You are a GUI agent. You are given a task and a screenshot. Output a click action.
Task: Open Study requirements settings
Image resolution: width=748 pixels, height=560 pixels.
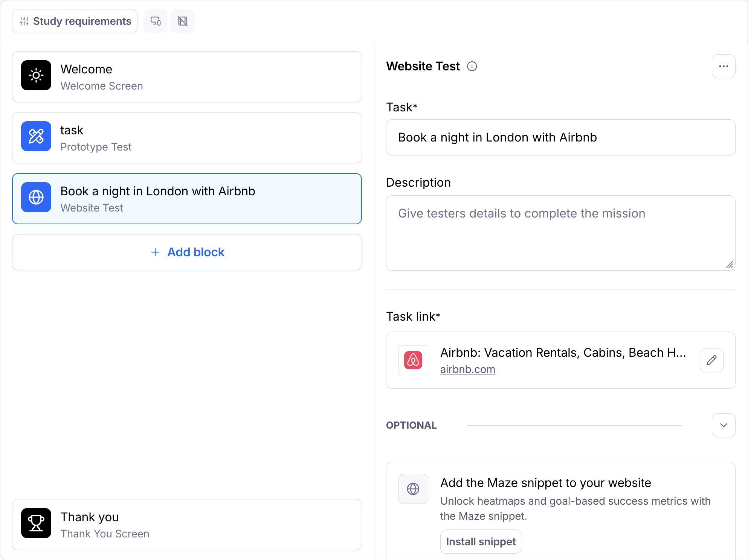point(75,21)
